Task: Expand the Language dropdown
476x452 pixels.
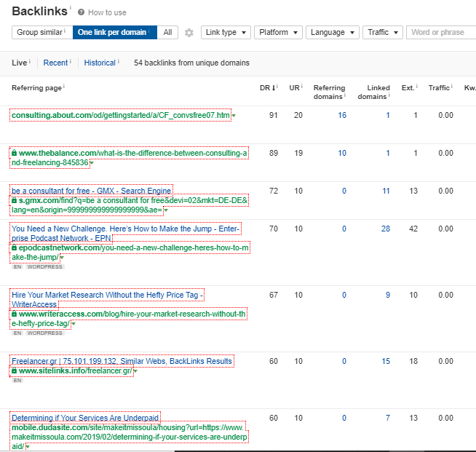Action: (x=332, y=33)
